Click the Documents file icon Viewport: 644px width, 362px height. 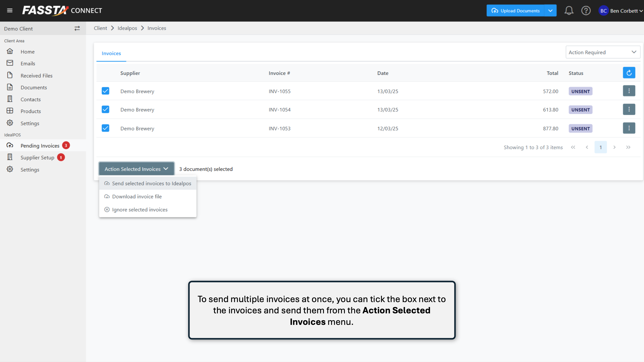coord(10,87)
